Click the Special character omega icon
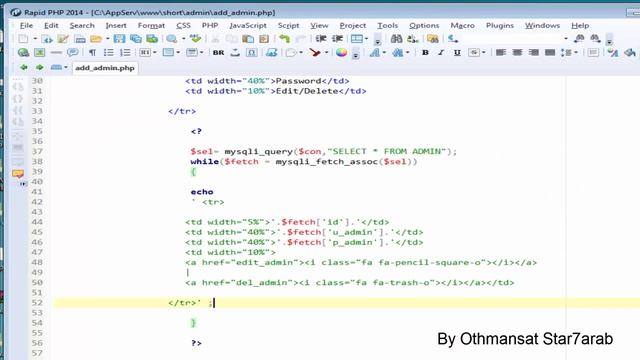The image size is (640, 360). [x=251, y=52]
